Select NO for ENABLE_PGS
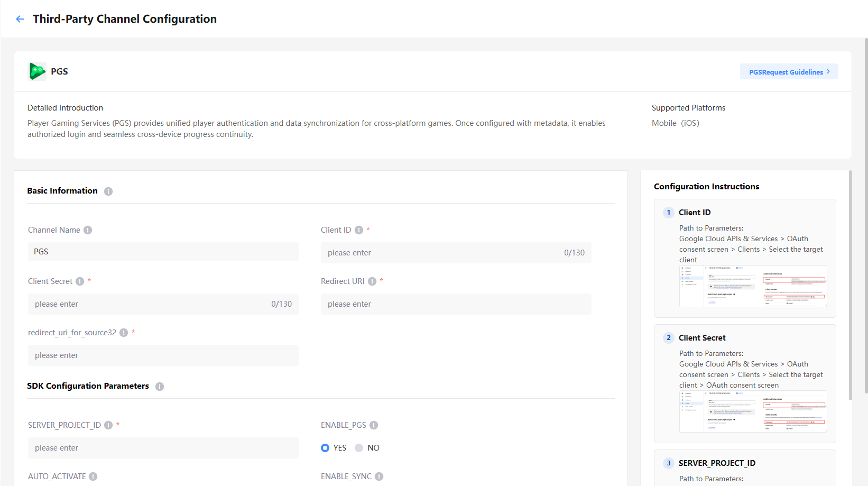Image resolution: width=868 pixels, height=486 pixels. pos(359,448)
